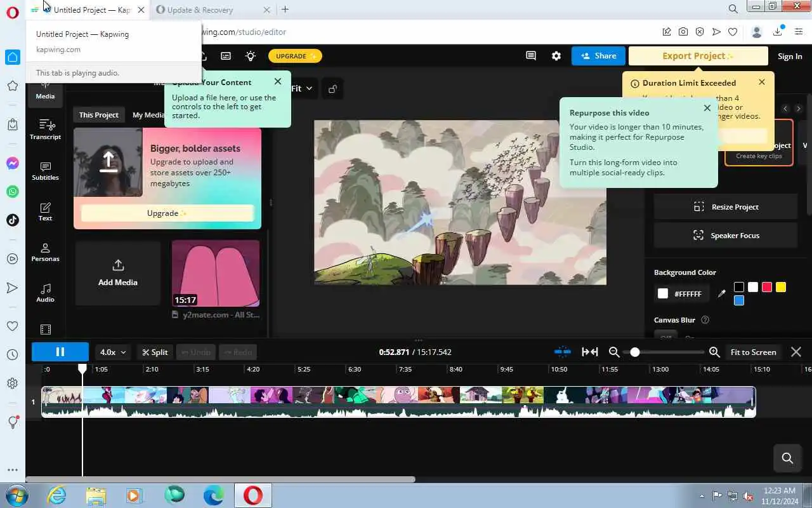812x508 pixels.
Task: Click the timeline zoom slider handle
Action: point(635,352)
